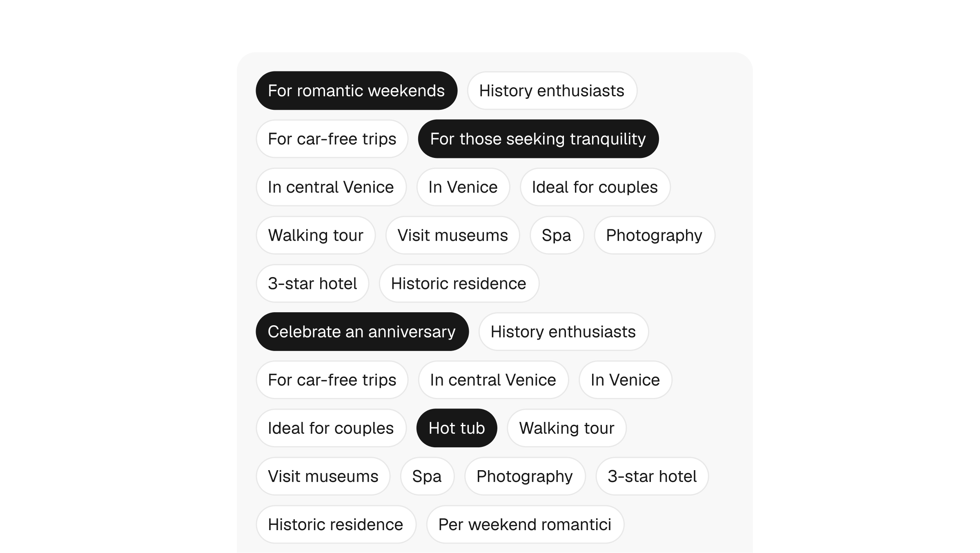This screenshot has height=553, width=980.
Task: Select the "Per weekend romantici" tag
Action: 525,524
